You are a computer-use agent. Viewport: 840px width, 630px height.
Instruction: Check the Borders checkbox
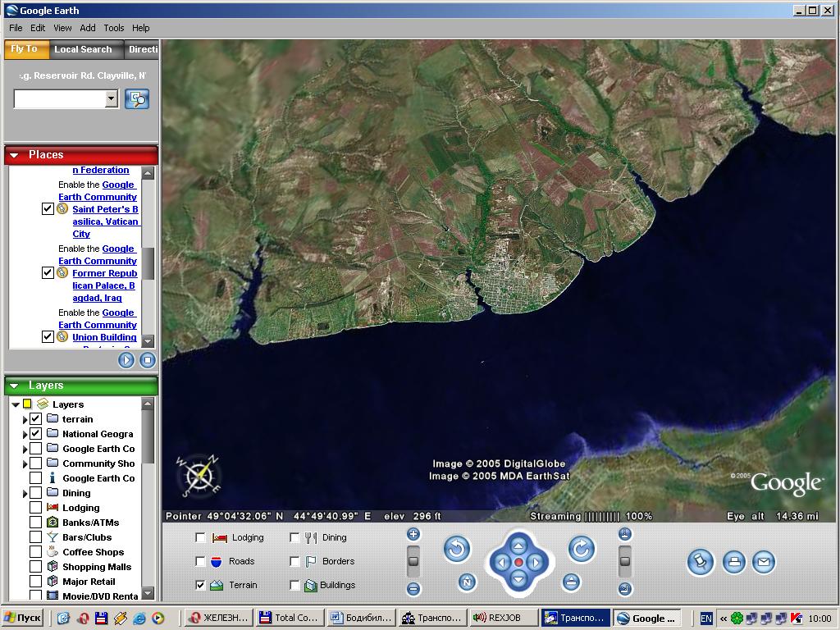pos(295,561)
